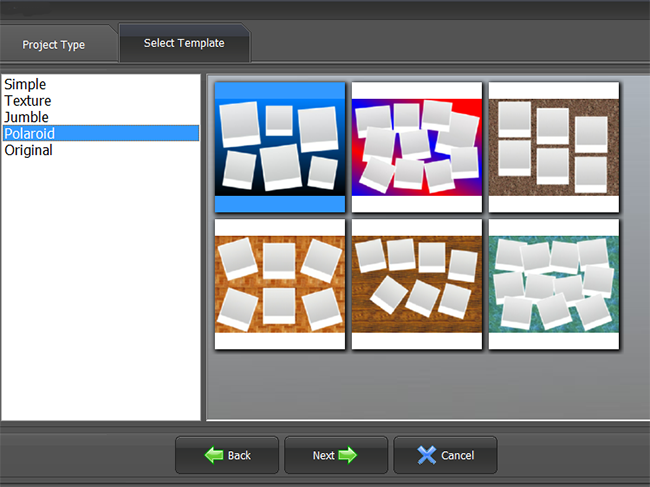Choose the teal marble polaroid template

[554, 284]
